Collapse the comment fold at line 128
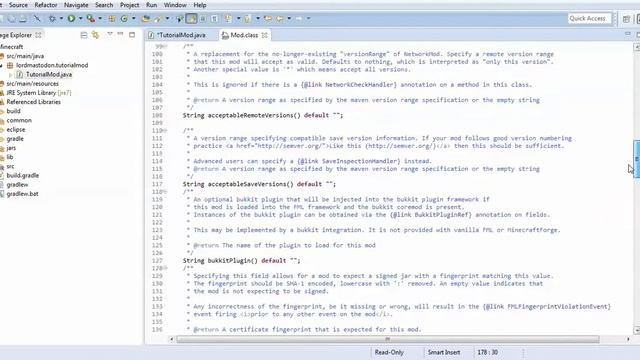The height and width of the screenshot is (360, 640). 165,268
